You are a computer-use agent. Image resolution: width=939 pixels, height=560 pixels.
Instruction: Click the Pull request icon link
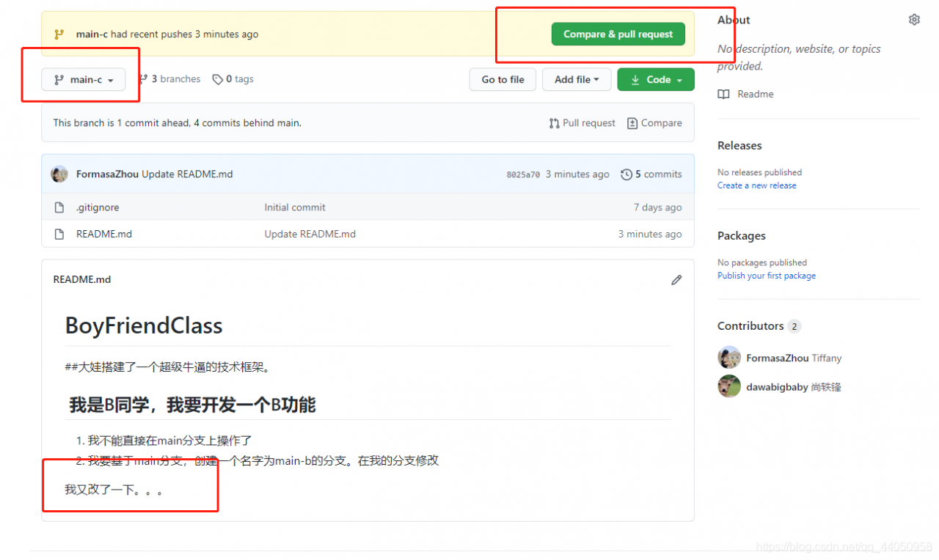(x=555, y=122)
